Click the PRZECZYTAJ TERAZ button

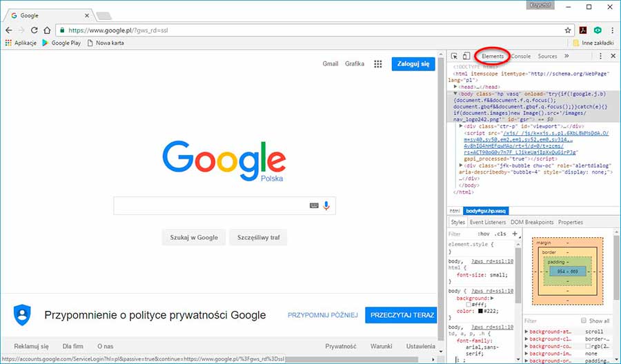(402, 315)
